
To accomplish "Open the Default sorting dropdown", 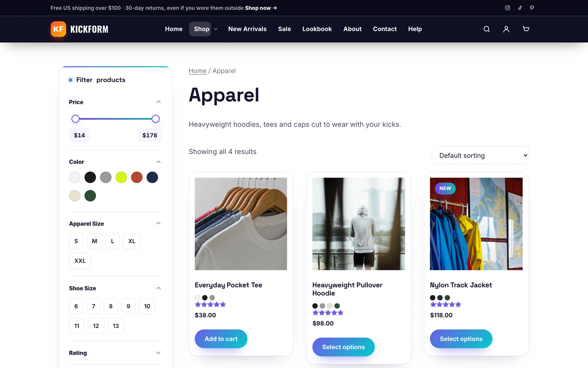I will coord(480,155).
